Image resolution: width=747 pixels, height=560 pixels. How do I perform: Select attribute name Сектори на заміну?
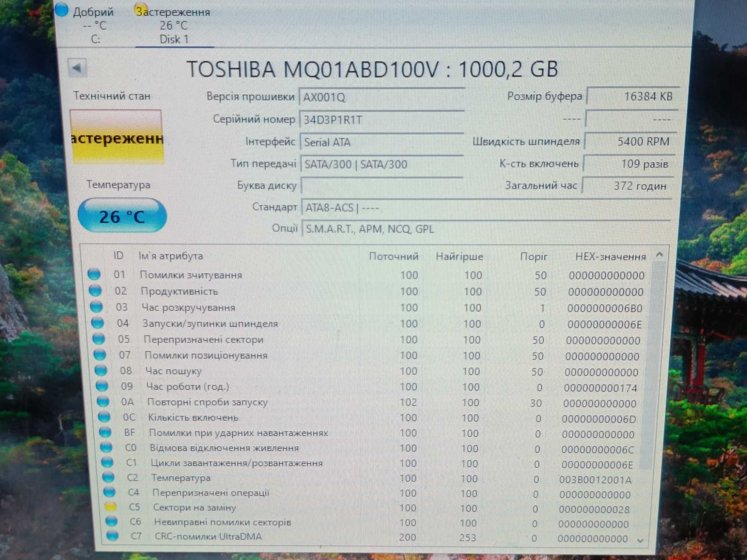[195, 507]
